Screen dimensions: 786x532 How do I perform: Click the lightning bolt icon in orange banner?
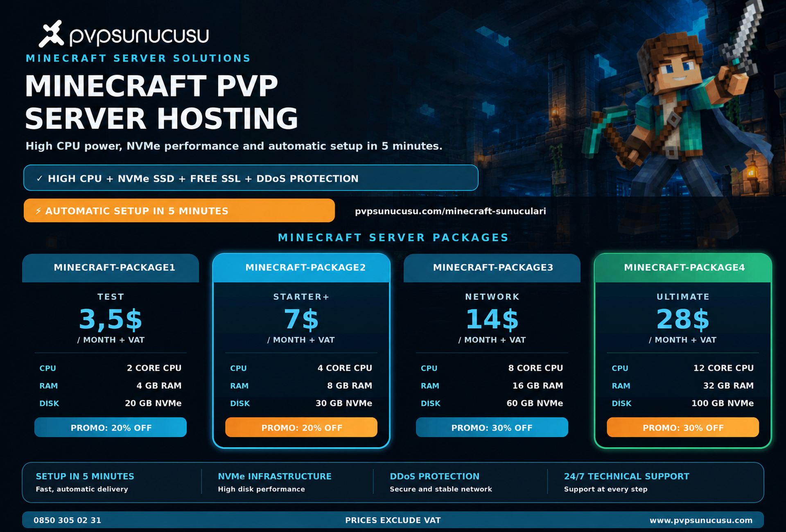pos(38,211)
